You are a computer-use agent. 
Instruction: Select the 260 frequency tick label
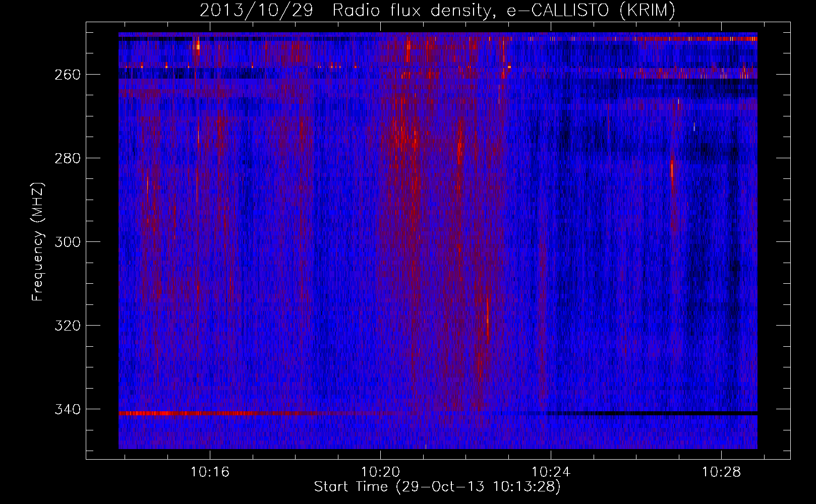tap(67, 75)
